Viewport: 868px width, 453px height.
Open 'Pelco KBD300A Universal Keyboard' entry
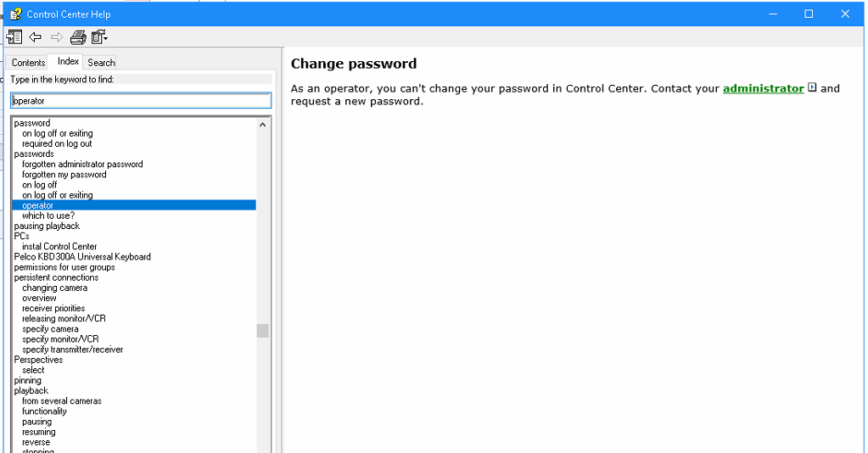[x=82, y=256]
